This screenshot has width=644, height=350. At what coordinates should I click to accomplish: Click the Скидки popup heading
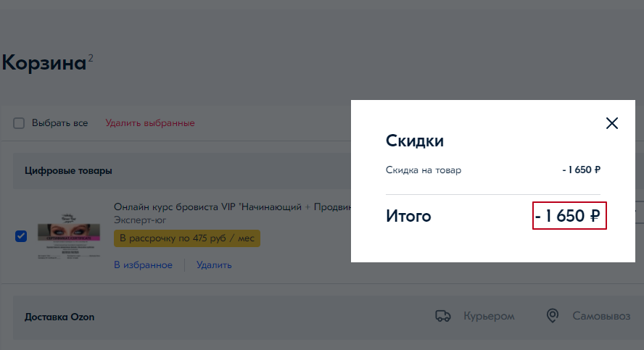tap(414, 141)
